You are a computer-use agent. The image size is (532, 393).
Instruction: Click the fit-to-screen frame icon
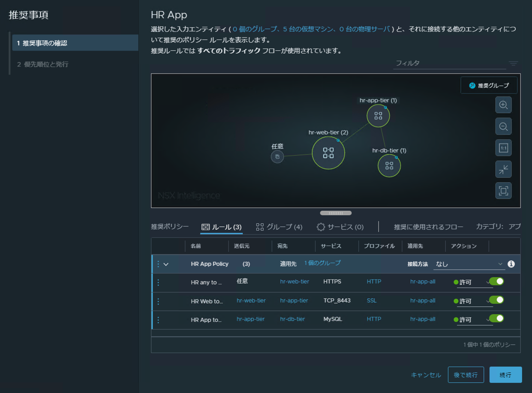point(503,190)
